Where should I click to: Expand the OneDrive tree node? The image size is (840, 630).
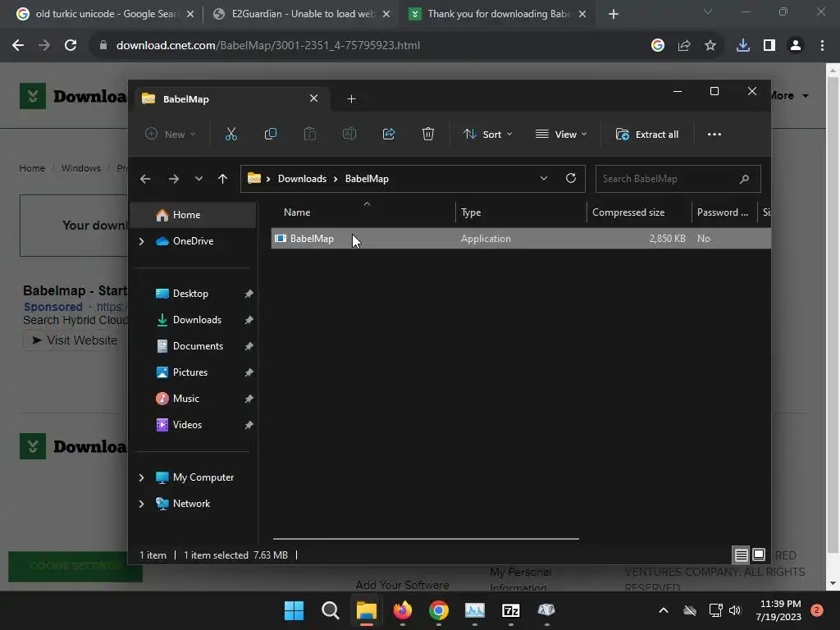click(x=141, y=242)
